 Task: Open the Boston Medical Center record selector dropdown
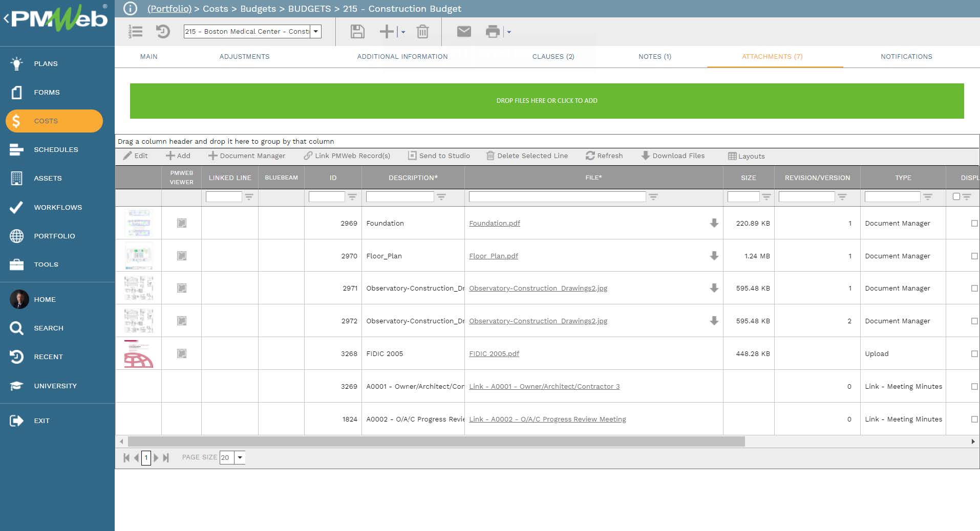coord(316,31)
